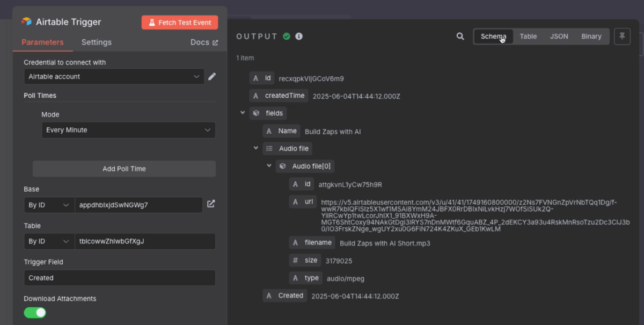Click the list icon of Audio file
This screenshot has width=644, height=325.
point(269,149)
